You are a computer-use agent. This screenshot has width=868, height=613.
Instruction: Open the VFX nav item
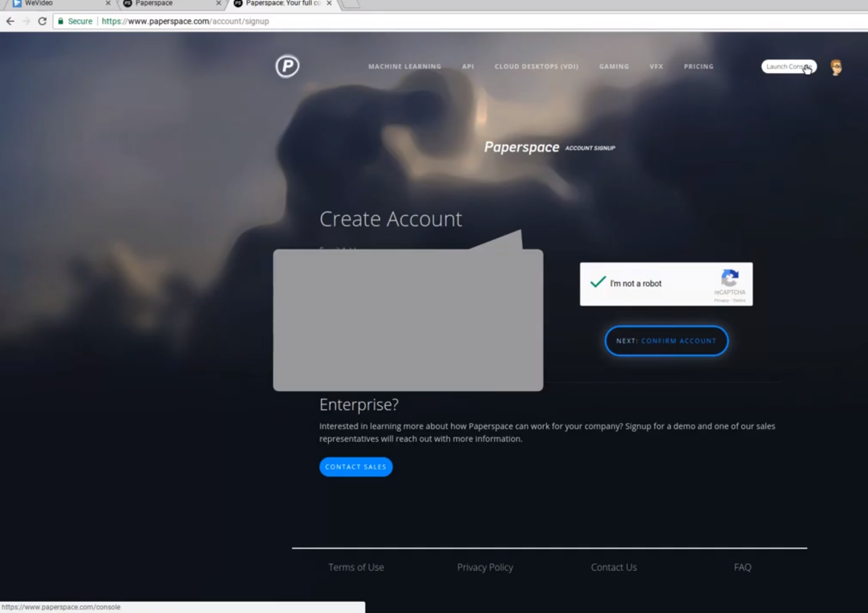pos(656,66)
